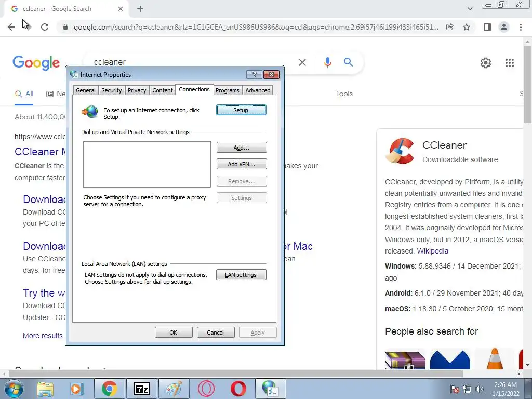This screenshot has height=399, width=532.
Task: Open Google search Tools
Action: (344, 94)
